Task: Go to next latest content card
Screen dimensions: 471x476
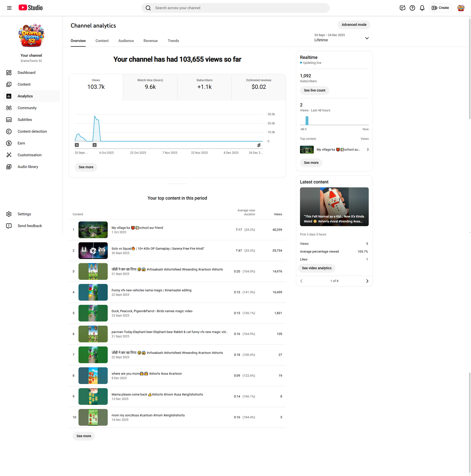Action: coord(367,281)
